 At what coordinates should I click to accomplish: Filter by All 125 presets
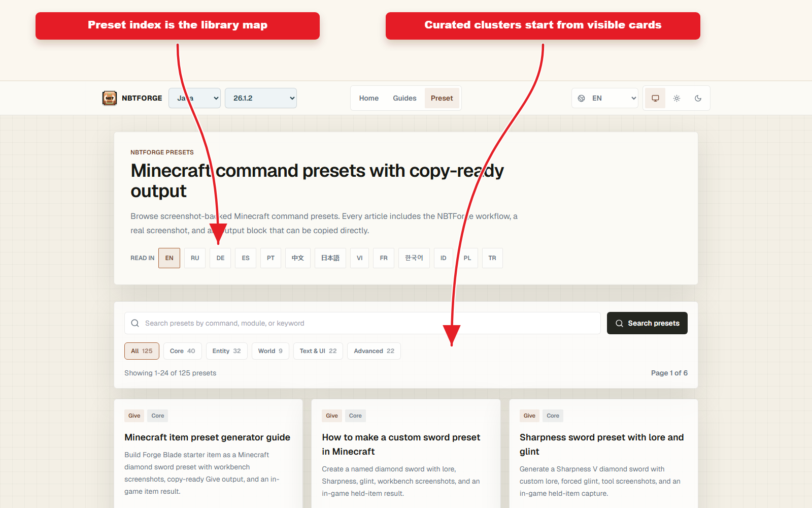click(142, 351)
